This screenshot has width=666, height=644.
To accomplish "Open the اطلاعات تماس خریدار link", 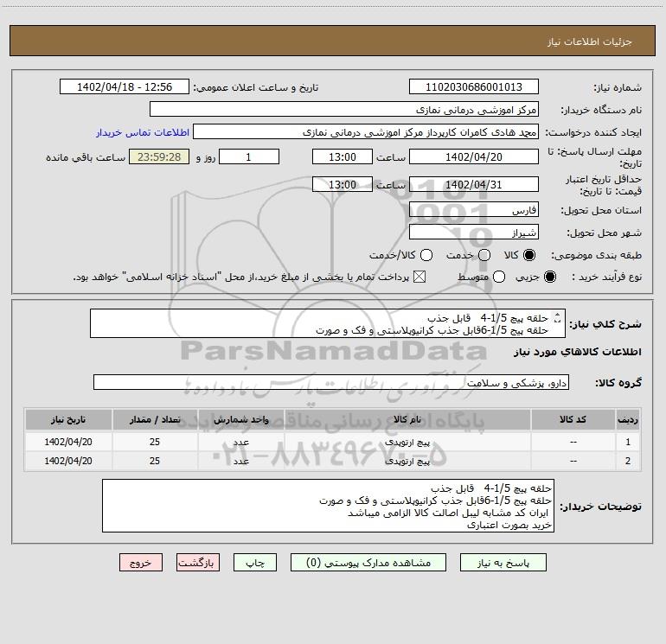I will (x=143, y=132).
